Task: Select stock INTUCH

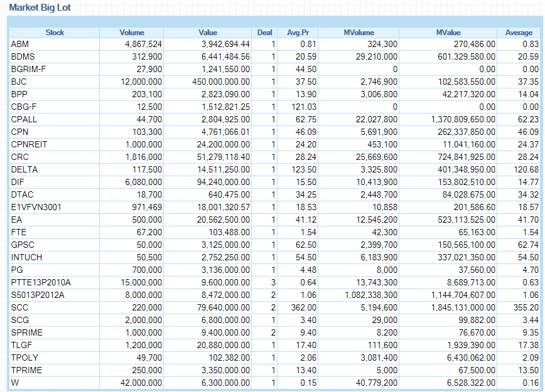Action: click(26, 257)
